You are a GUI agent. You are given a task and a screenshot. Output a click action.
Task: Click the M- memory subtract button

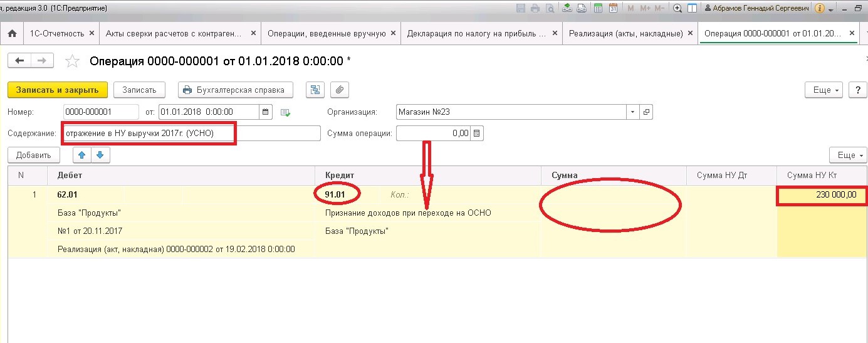coord(659,9)
